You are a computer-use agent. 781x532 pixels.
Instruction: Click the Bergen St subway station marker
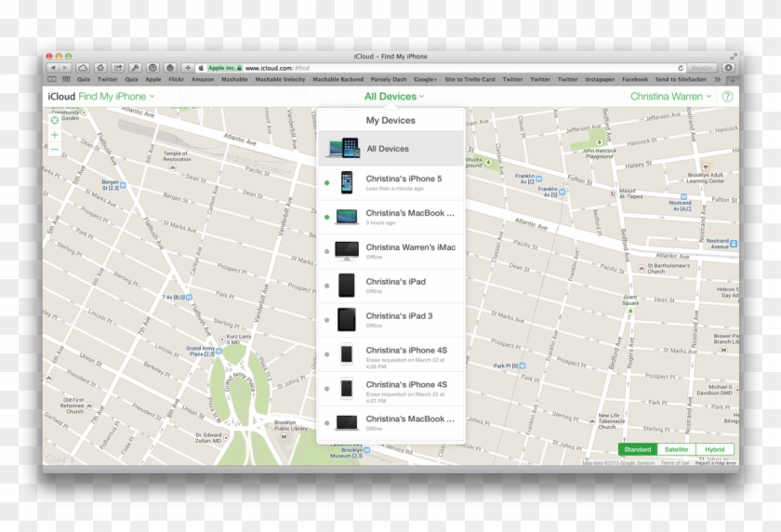123,185
